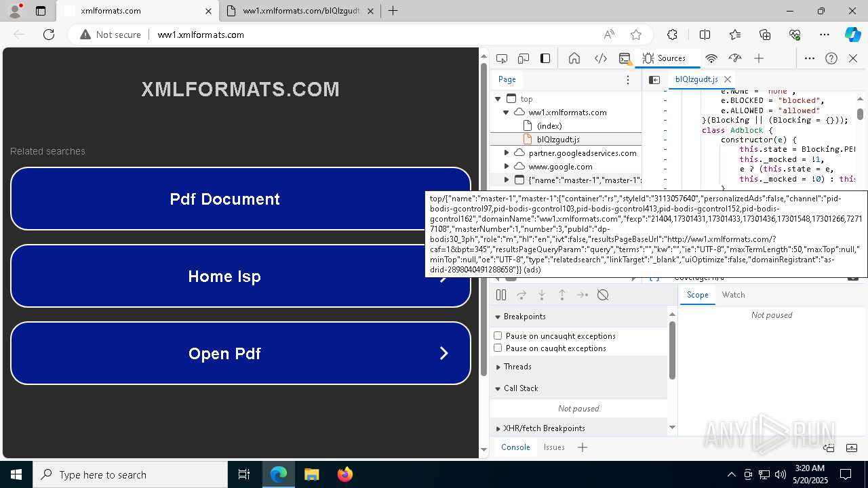
Task: Open Edge Settings and more menu
Action: (825, 35)
